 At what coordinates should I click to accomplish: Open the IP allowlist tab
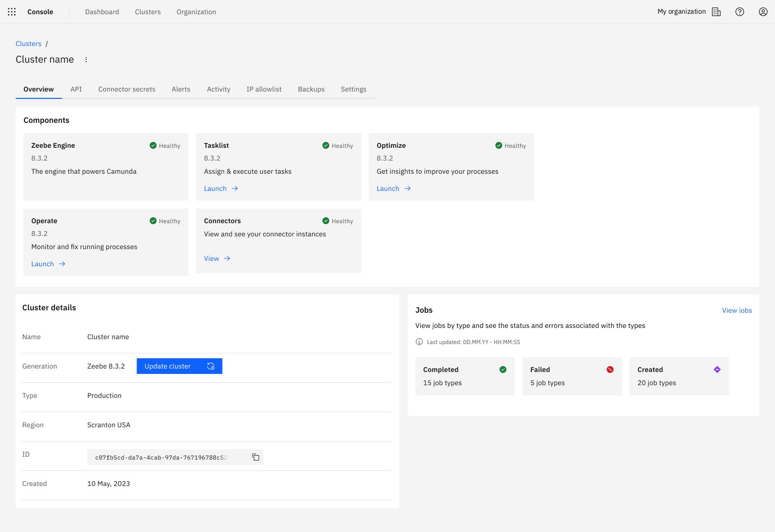tap(264, 89)
